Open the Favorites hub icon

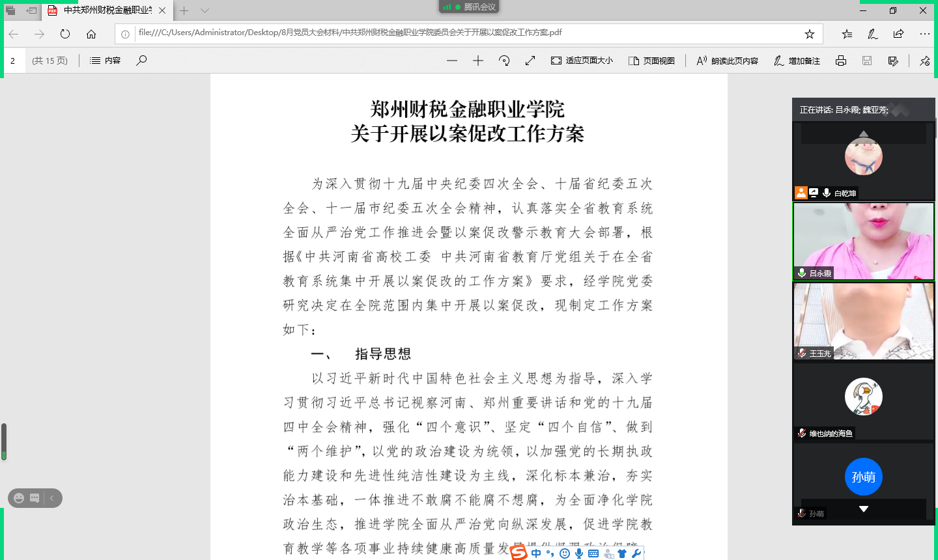(847, 34)
